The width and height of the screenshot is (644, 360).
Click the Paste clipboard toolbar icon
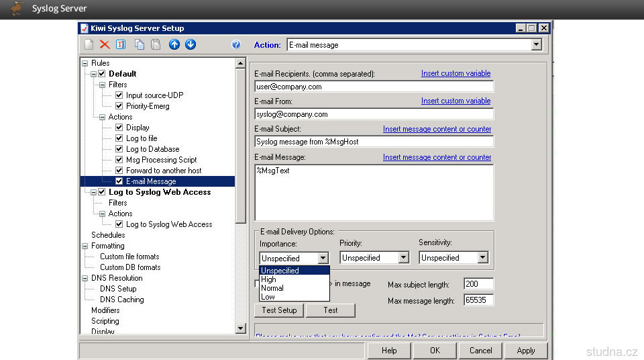click(156, 45)
